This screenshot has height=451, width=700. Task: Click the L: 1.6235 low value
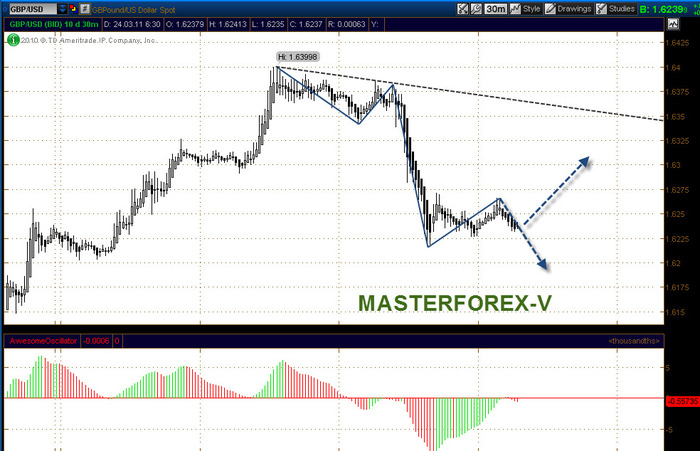[x=268, y=24]
